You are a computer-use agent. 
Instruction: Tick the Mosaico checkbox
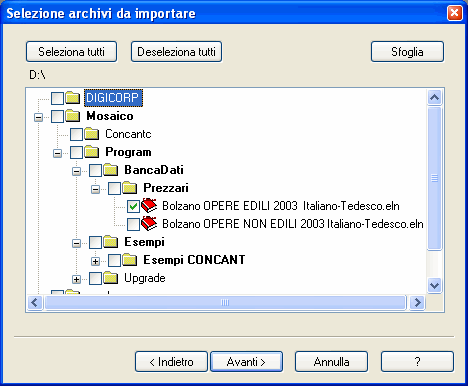pos(57,116)
